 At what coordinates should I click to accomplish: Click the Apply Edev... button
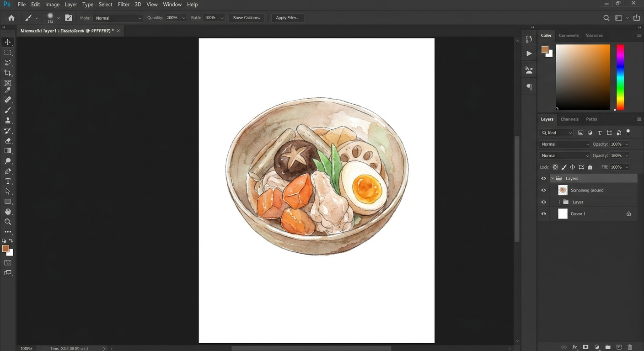[288, 18]
